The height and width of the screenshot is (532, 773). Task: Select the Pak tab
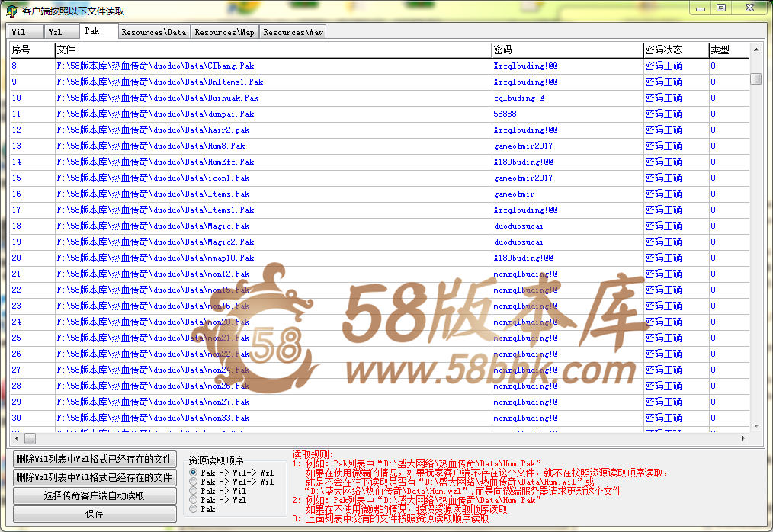pyautogui.click(x=98, y=30)
